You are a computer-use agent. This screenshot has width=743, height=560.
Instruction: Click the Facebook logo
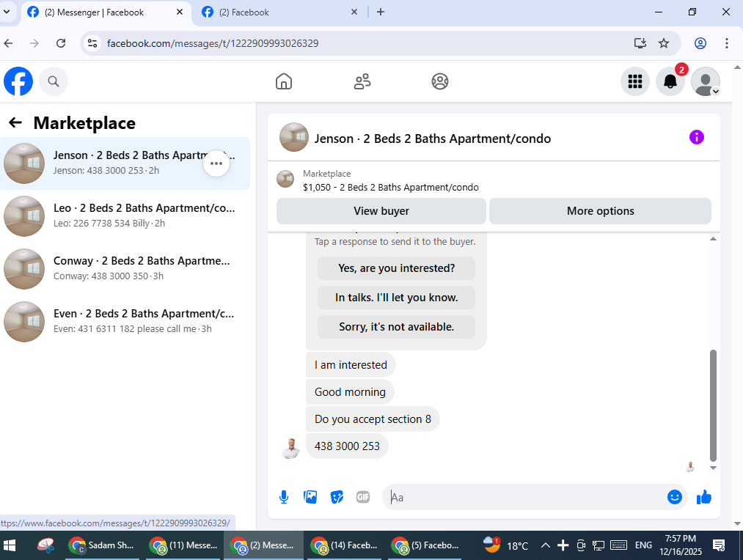click(x=18, y=81)
